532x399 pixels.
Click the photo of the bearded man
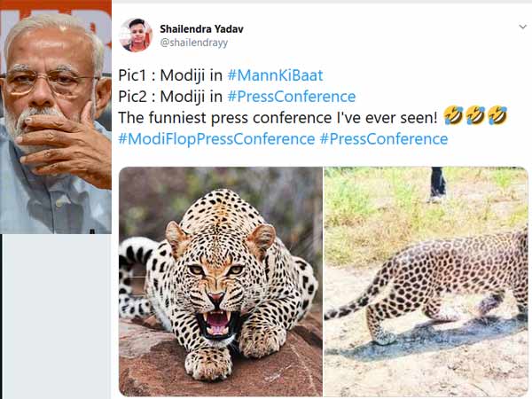pyautogui.click(x=55, y=115)
